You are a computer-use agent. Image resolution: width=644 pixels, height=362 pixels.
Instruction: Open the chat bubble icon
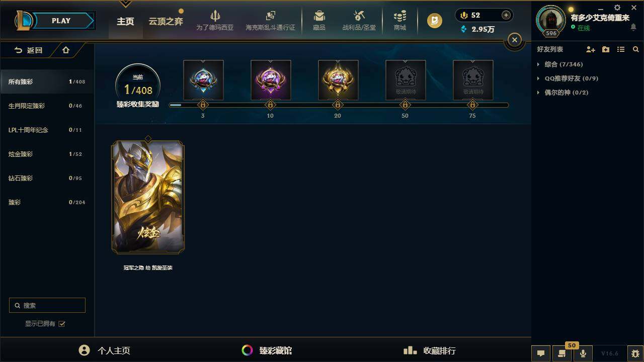[541, 353]
